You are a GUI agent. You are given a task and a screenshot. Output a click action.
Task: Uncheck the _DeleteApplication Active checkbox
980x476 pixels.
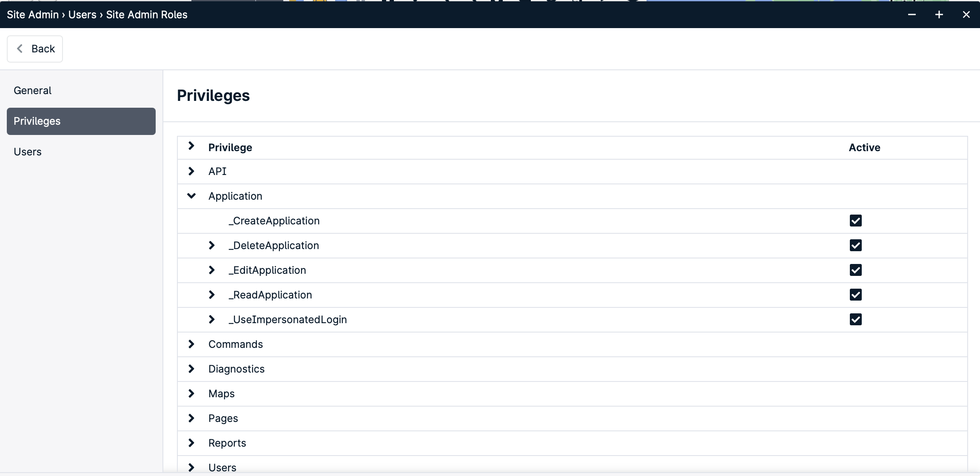click(x=856, y=245)
